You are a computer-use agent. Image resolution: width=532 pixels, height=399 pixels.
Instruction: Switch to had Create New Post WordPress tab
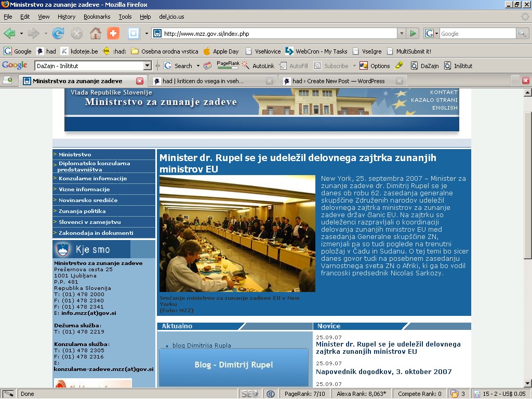343,81
